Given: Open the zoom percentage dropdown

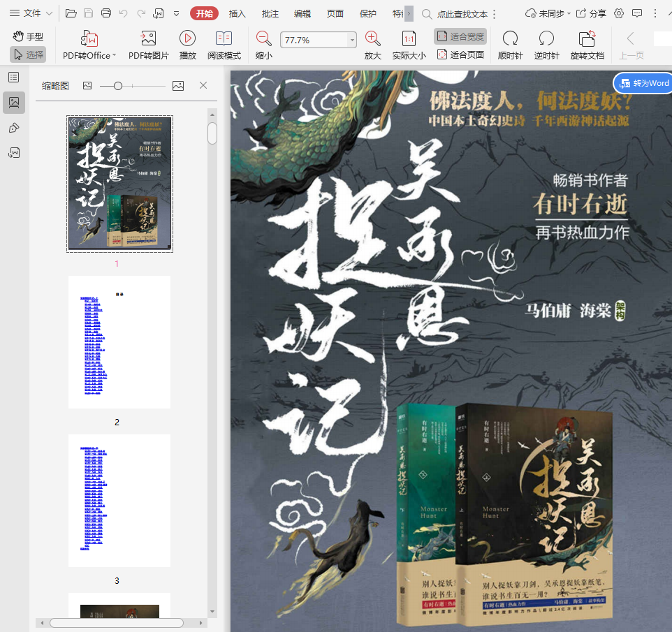Looking at the screenshot, I should coord(351,41).
